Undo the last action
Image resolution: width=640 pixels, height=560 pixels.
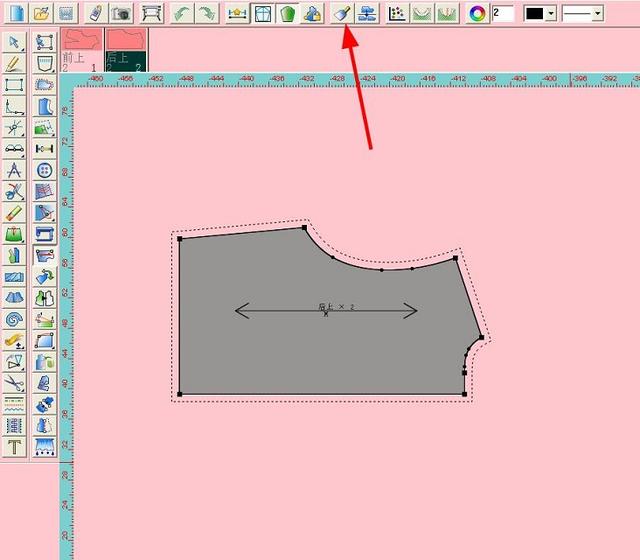(181, 13)
